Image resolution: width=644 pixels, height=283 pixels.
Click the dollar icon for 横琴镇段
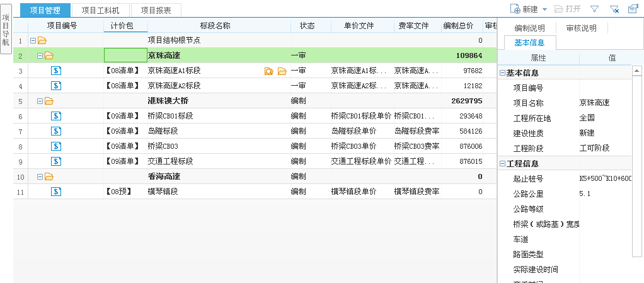coord(56,192)
